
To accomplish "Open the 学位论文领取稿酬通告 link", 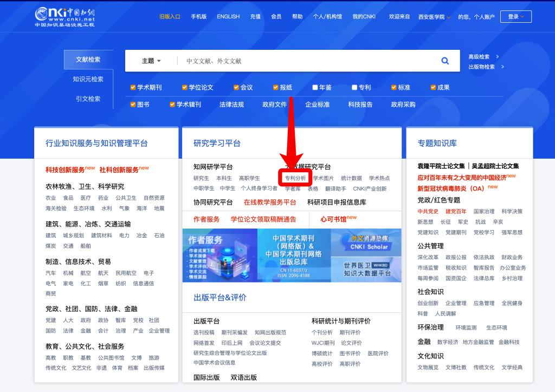I will point(263,219).
